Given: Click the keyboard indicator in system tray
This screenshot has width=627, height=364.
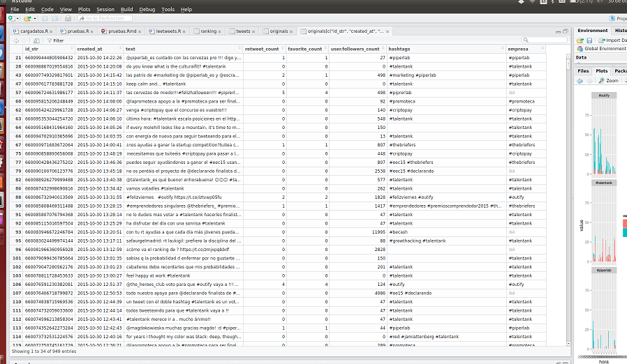Looking at the screenshot, I should (x=543, y=1).
